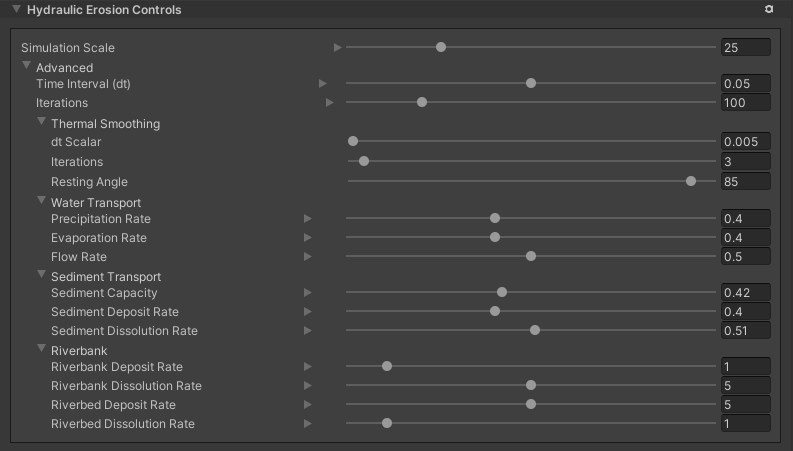793x451 pixels.
Task: Collapse the Hydraulic Erosion Controls header
Action: point(16,9)
